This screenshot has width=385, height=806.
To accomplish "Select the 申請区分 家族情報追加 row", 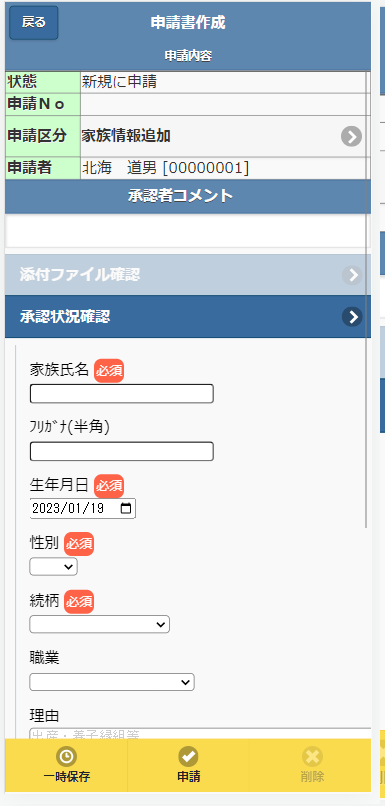I will click(188, 136).
